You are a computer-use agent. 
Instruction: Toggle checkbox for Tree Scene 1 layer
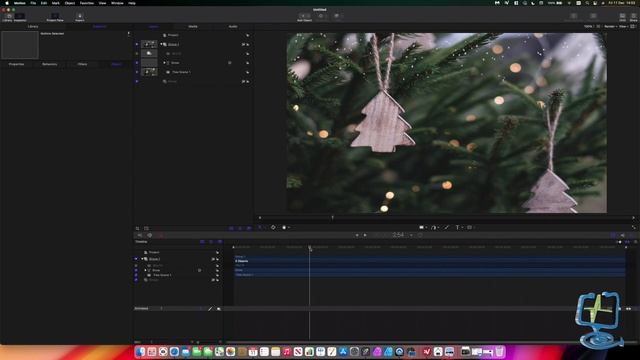click(137, 72)
